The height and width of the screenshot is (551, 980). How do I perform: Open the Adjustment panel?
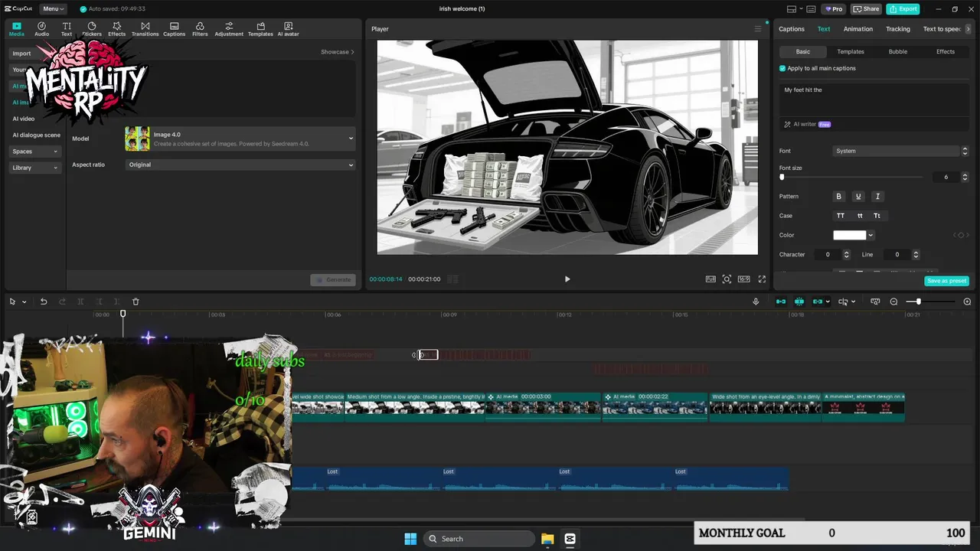pyautogui.click(x=229, y=29)
